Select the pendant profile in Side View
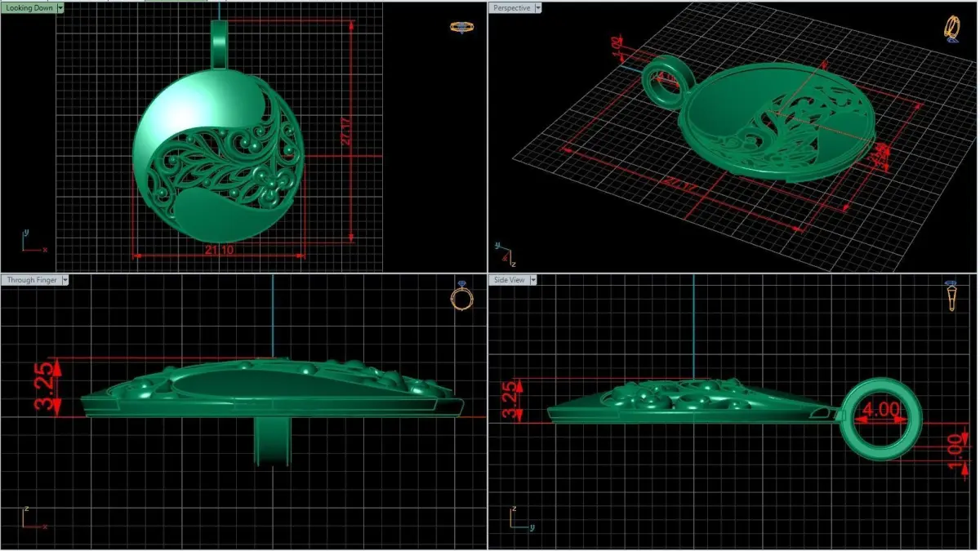 pos(694,400)
